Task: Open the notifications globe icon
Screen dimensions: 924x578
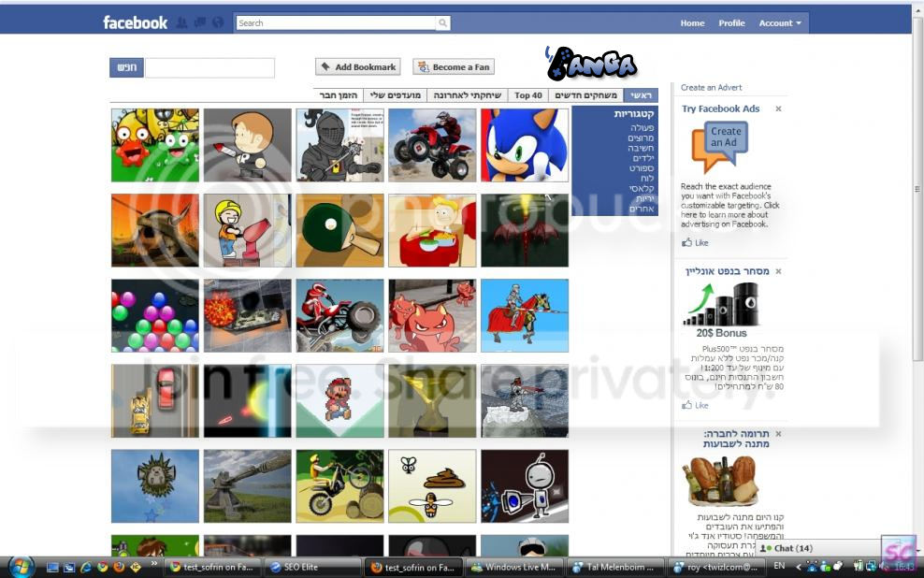Action: pyautogui.click(x=218, y=22)
